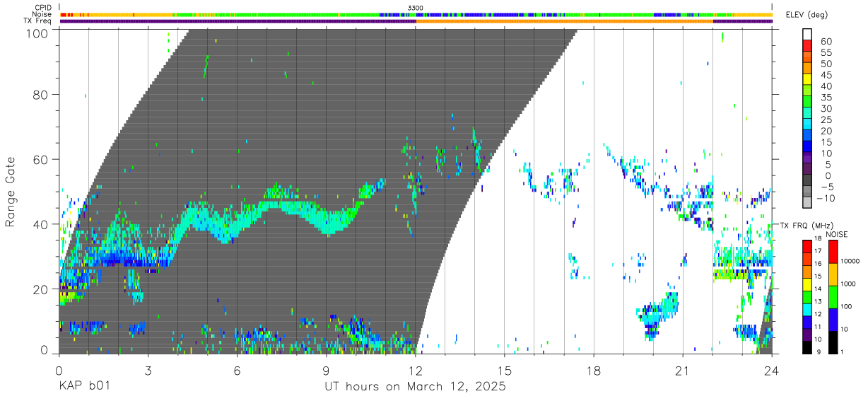This screenshot has height=401, width=868.
Task: Click the 10000 label on NOISE legend
Action: (850, 261)
